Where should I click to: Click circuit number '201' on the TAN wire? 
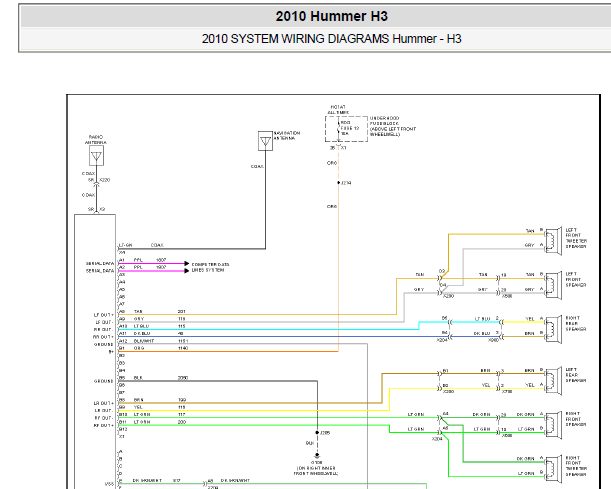click(x=182, y=311)
